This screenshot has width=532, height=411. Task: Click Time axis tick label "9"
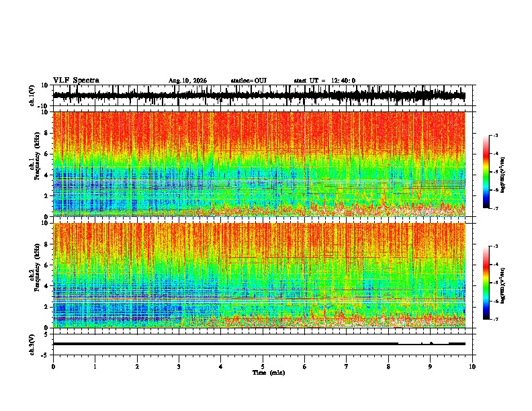pyautogui.click(x=430, y=367)
